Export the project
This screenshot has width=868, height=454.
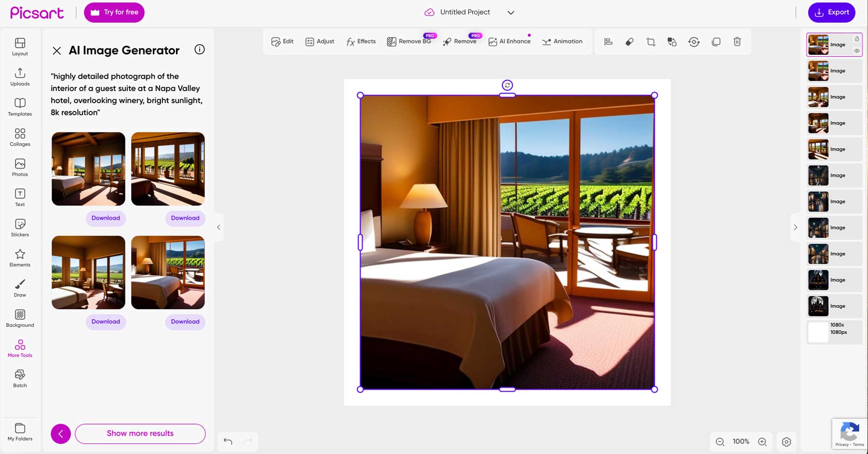[x=831, y=12]
